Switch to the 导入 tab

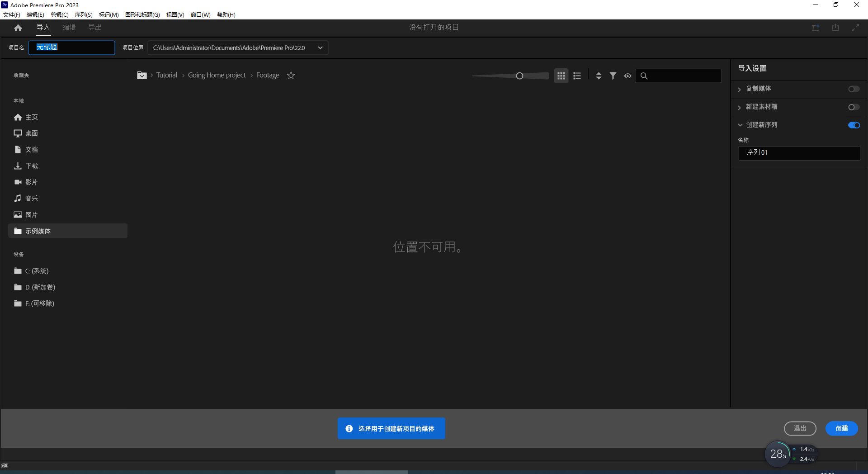tap(43, 28)
